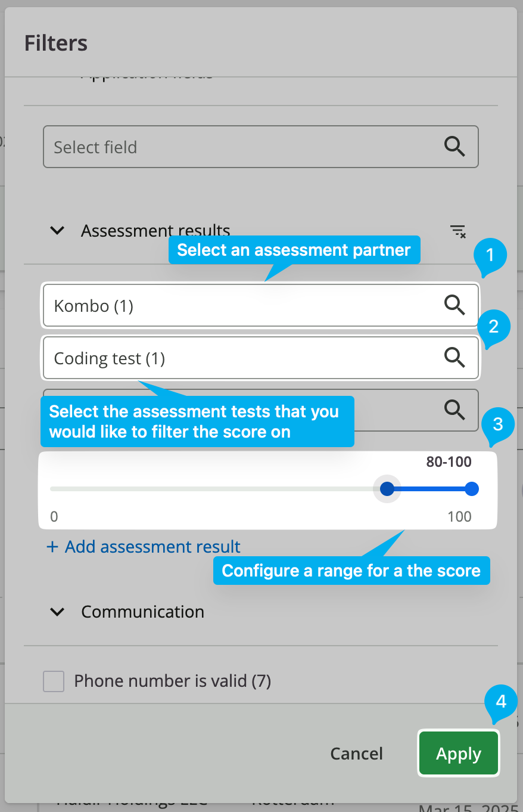
Task: Open the Kombo assessment partner dropdown
Action: click(x=260, y=305)
